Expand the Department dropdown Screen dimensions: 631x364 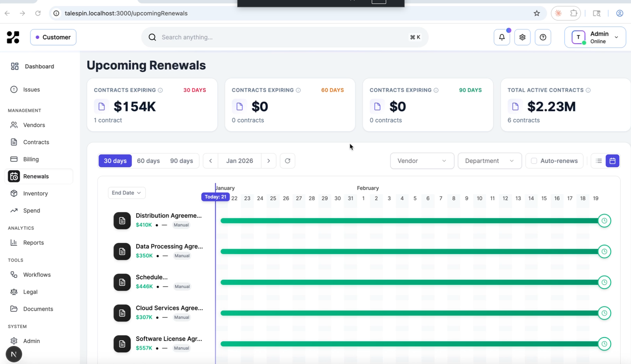489,161
